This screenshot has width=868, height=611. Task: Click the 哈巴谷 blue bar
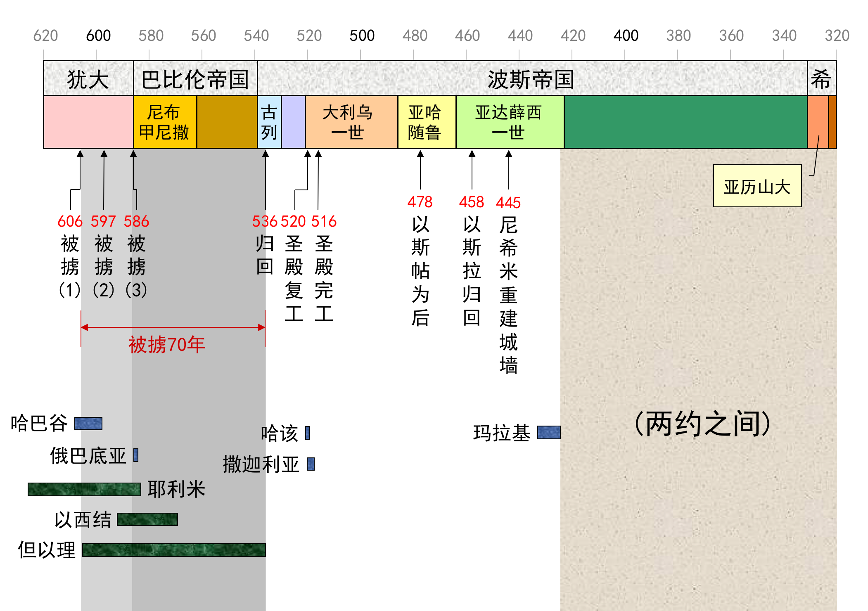point(88,424)
